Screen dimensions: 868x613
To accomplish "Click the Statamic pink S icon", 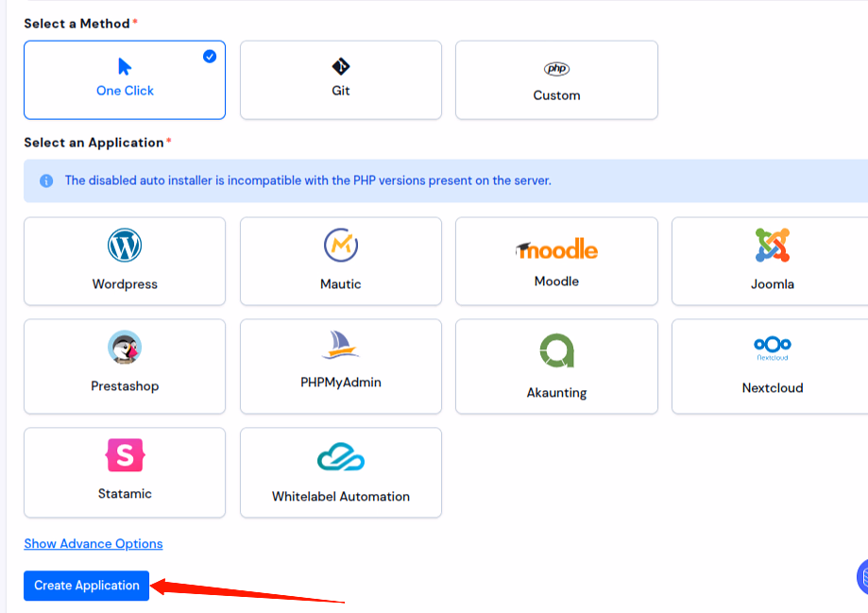I will (125, 455).
